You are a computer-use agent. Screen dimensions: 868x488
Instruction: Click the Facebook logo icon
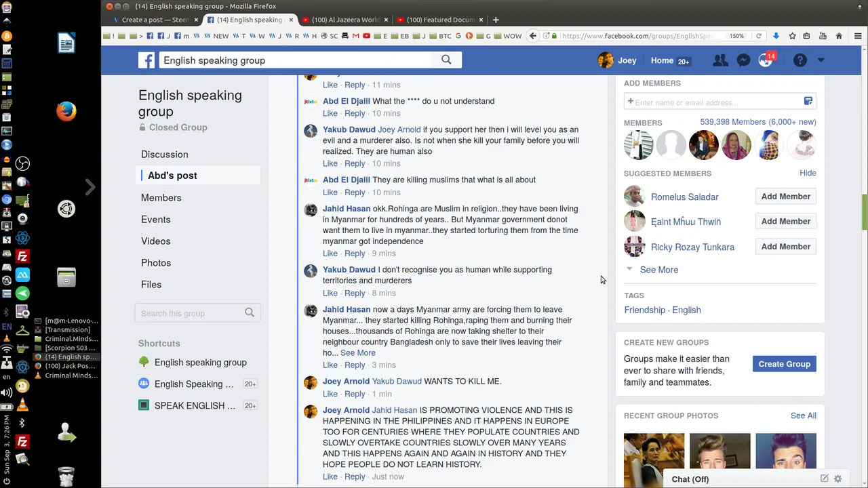[x=146, y=60]
